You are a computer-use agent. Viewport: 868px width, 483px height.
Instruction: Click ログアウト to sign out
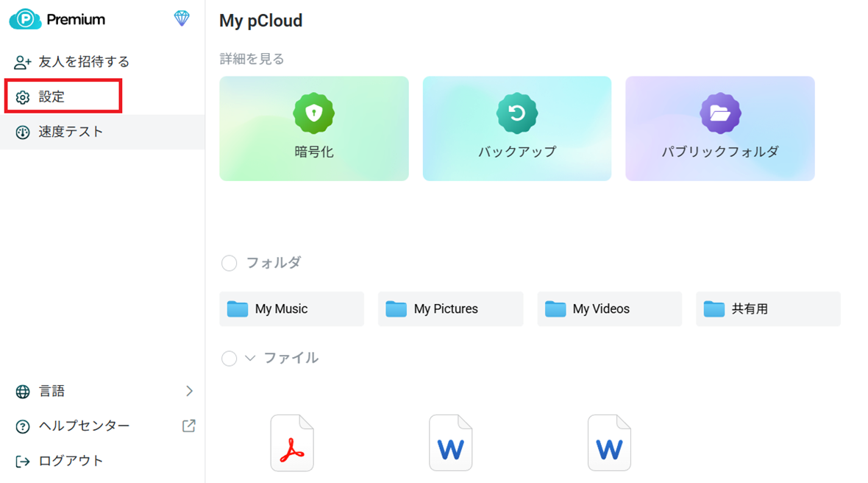pos(71,461)
